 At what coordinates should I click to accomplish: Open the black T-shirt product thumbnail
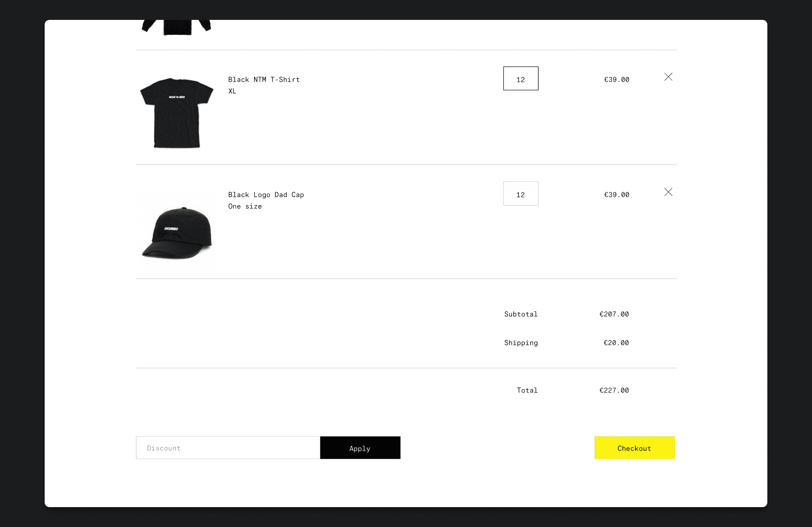(x=177, y=113)
